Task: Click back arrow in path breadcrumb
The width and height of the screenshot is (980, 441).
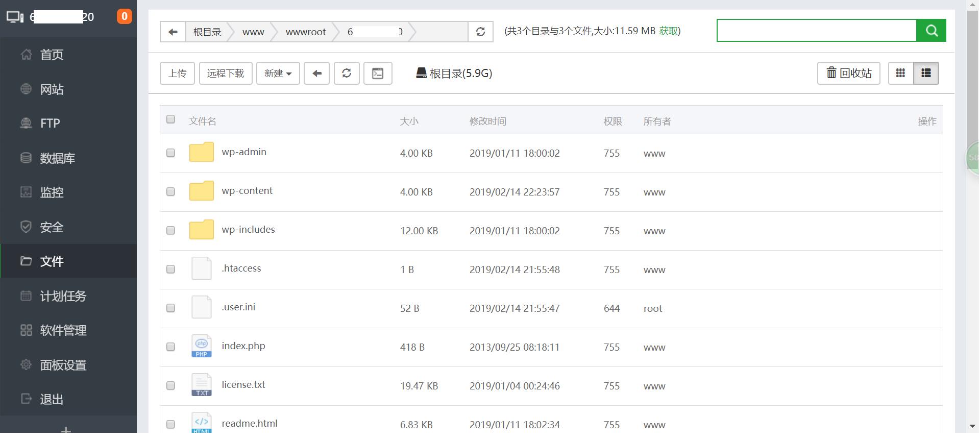Action: click(x=173, y=32)
